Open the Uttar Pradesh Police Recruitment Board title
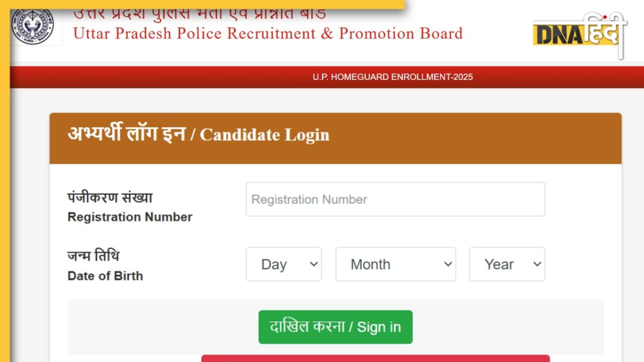 click(268, 34)
